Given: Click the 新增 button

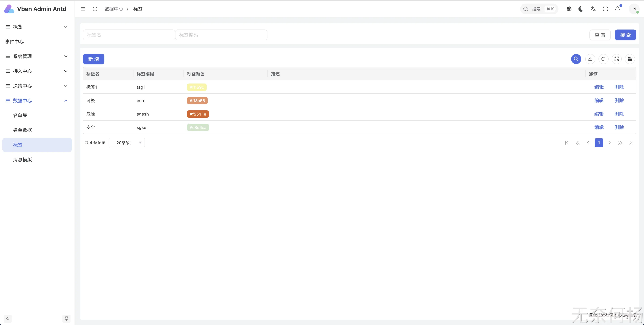Looking at the screenshot, I should (x=94, y=59).
